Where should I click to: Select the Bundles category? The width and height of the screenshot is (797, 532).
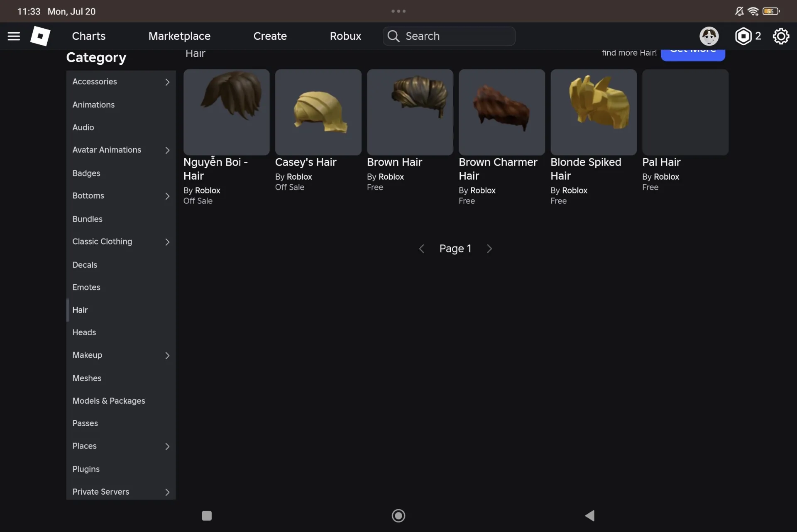coord(121,219)
